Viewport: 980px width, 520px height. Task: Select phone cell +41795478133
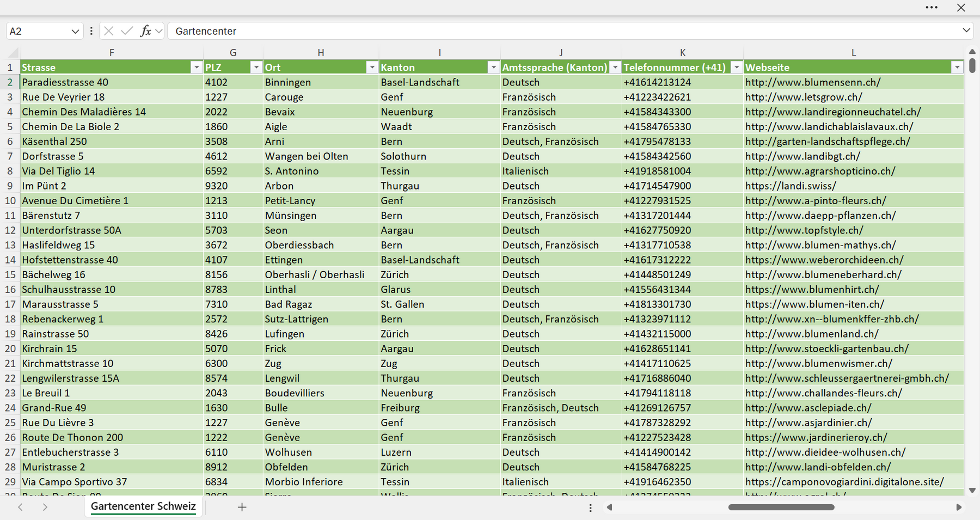coord(683,142)
